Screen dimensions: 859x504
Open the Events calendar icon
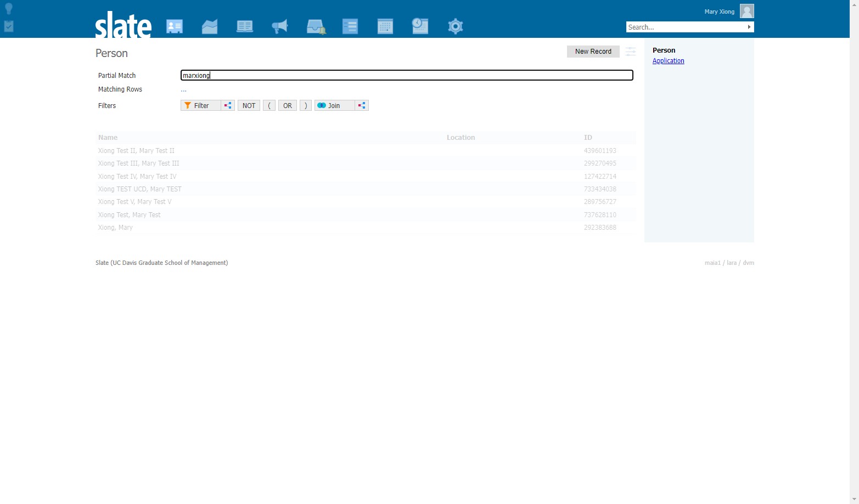click(x=385, y=26)
